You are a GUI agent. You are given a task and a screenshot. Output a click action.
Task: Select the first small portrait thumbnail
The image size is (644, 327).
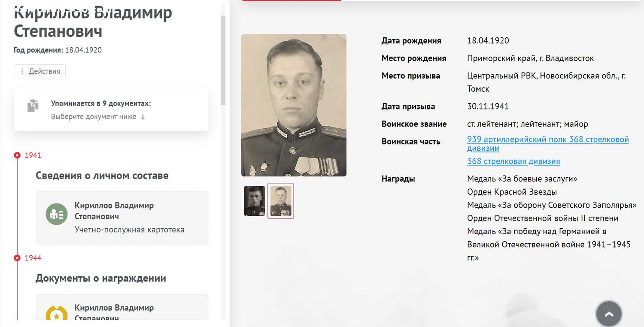(255, 201)
